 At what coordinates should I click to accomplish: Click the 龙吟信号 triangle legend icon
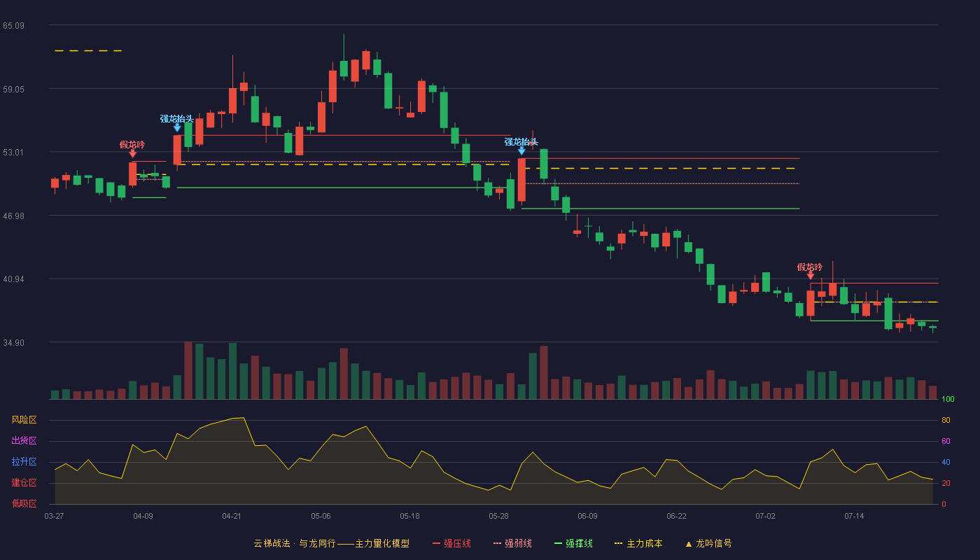(x=689, y=543)
